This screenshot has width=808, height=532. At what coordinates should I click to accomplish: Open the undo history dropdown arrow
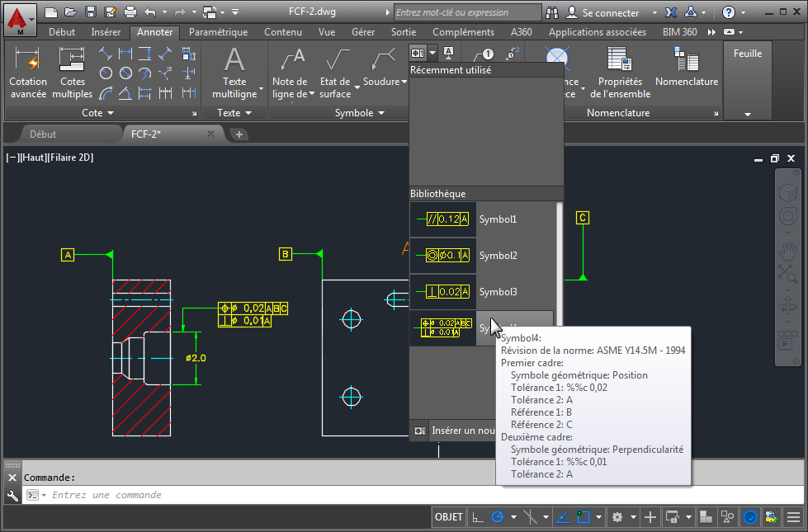tap(165, 12)
